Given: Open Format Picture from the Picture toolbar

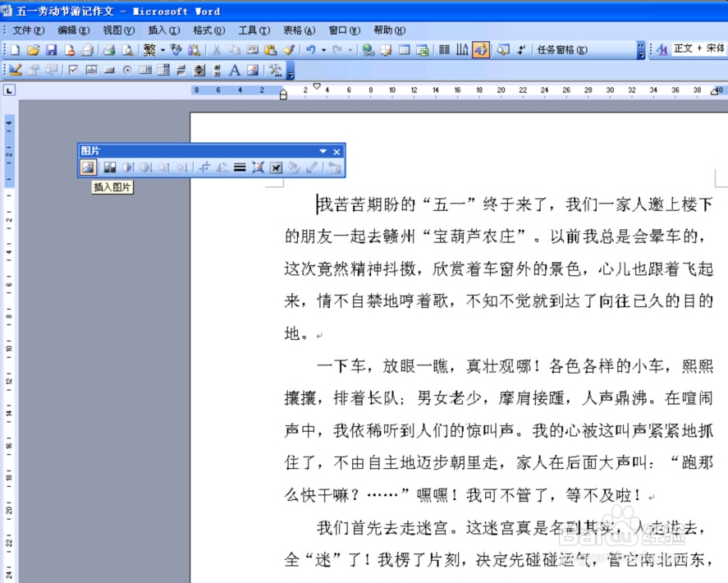Looking at the screenshot, I should pyautogui.click(x=291, y=168).
